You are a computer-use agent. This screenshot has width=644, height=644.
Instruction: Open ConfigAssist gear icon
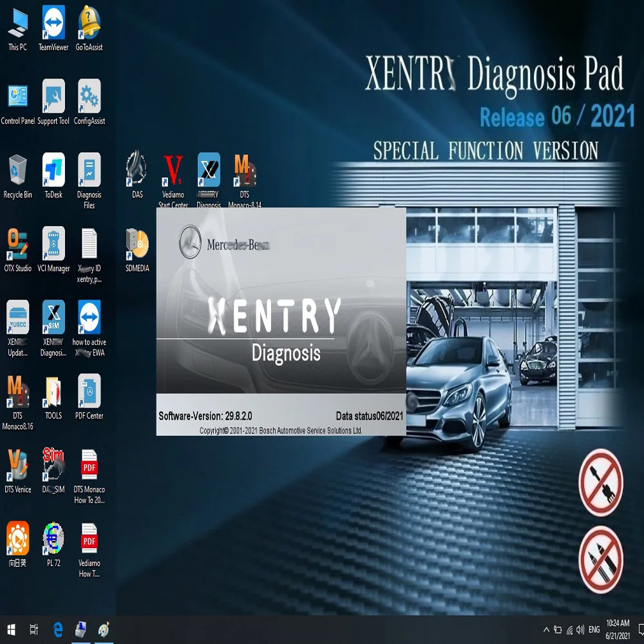point(89,102)
